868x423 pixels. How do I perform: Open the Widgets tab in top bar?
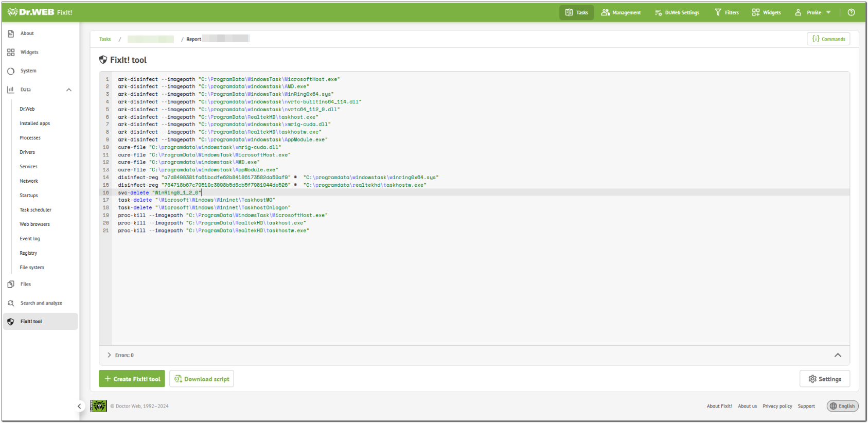coord(766,12)
